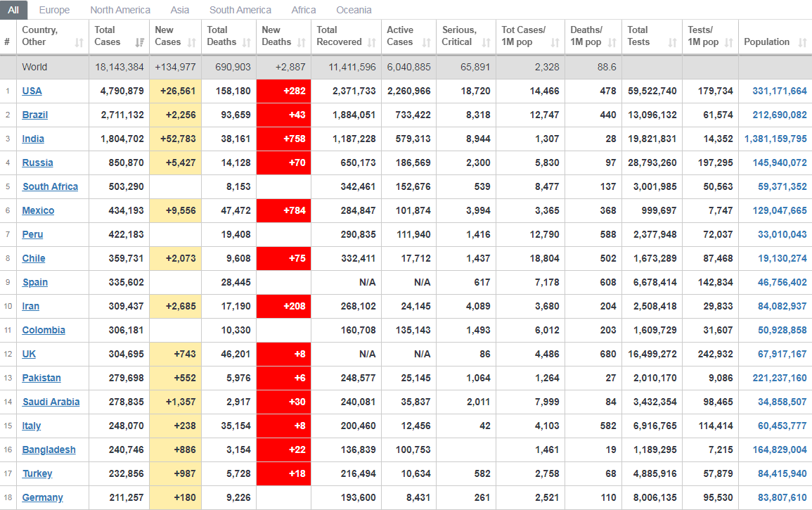Select USA total tests value 59,522,740

pyautogui.click(x=652, y=91)
